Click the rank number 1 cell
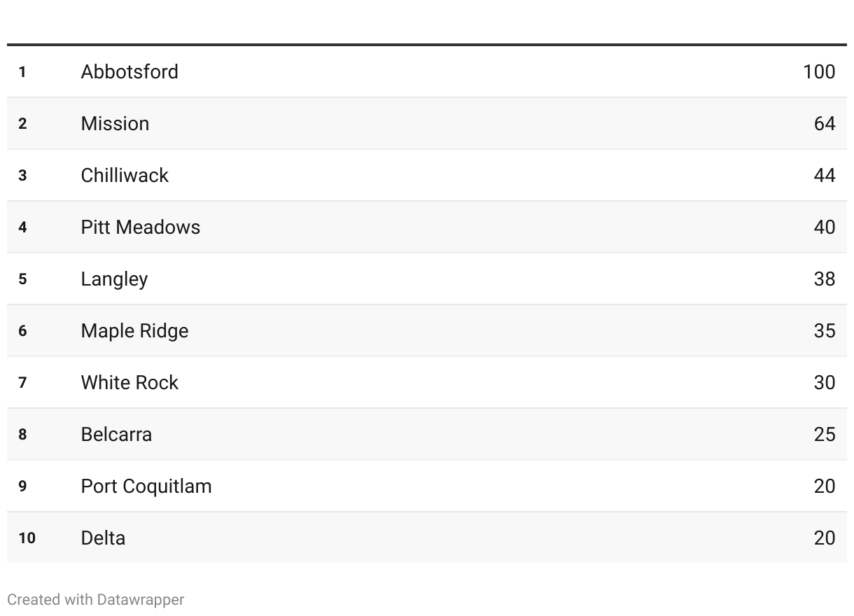854x616 pixels. (22, 71)
